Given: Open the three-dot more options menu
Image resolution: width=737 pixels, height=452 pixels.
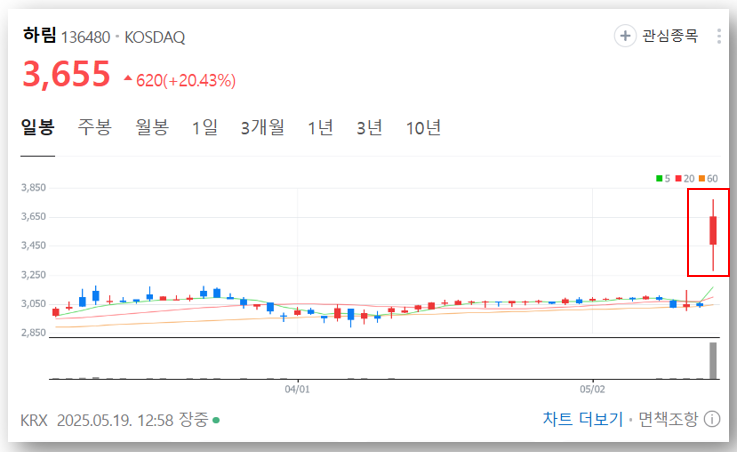Looking at the screenshot, I should (719, 36).
